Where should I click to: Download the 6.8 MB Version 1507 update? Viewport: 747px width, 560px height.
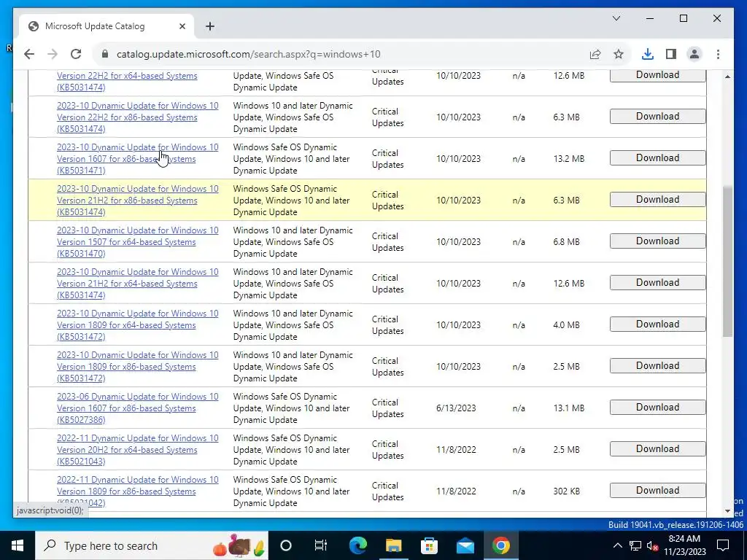(657, 241)
